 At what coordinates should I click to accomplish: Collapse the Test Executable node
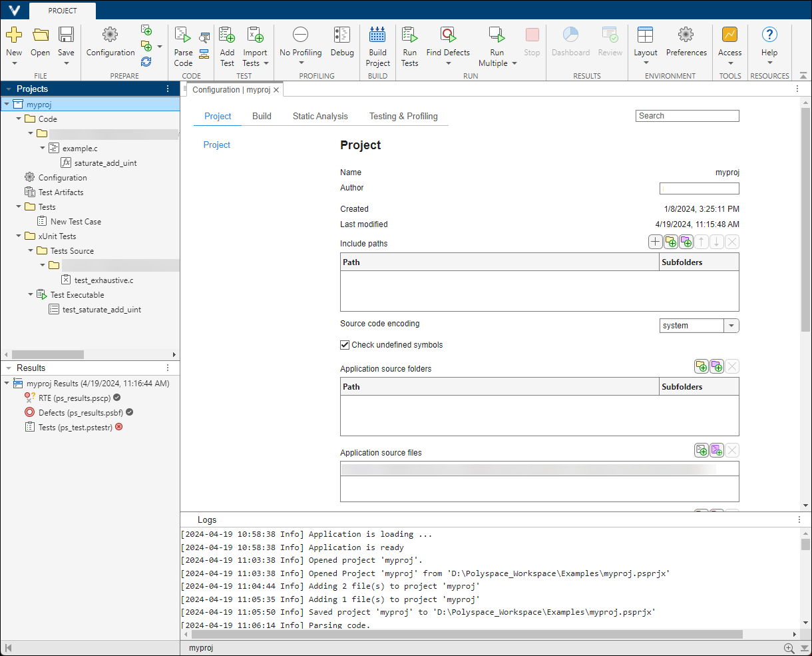point(31,294)
